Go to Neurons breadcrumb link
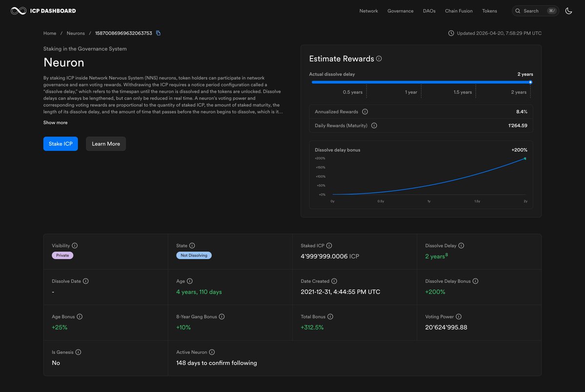 tap(76, 33)
